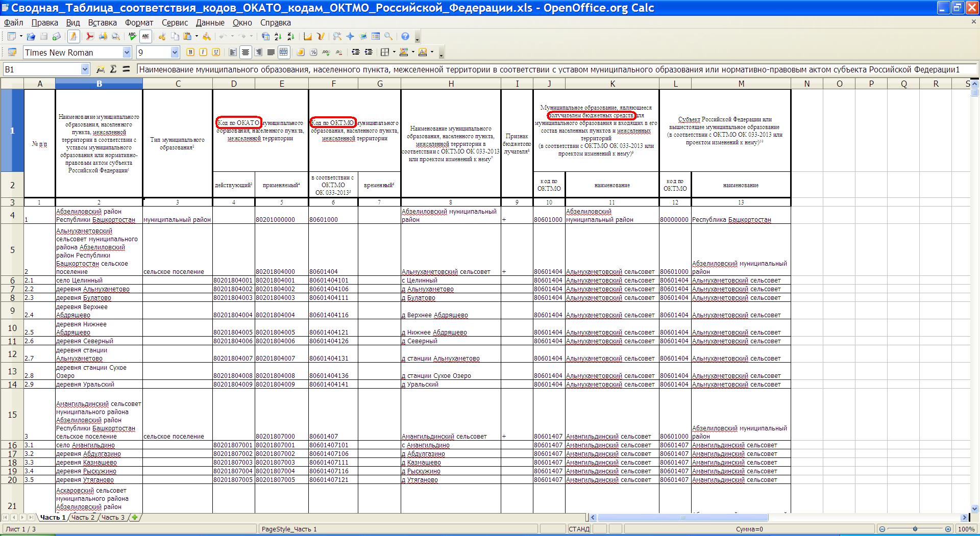Insert a chart
This screenshot has height=536, width=980.
(308, 36)
